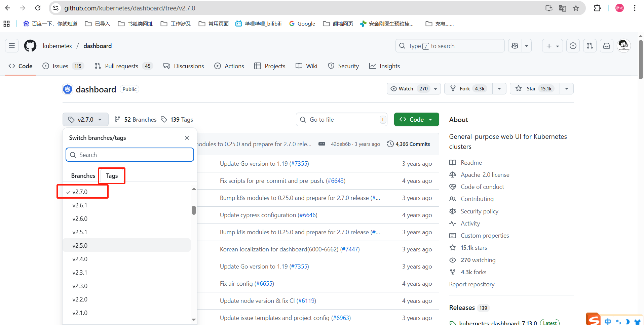This screenshot has height=325, width=644.
Task: Click the install app icon in address bar
Action: [549, 8]
